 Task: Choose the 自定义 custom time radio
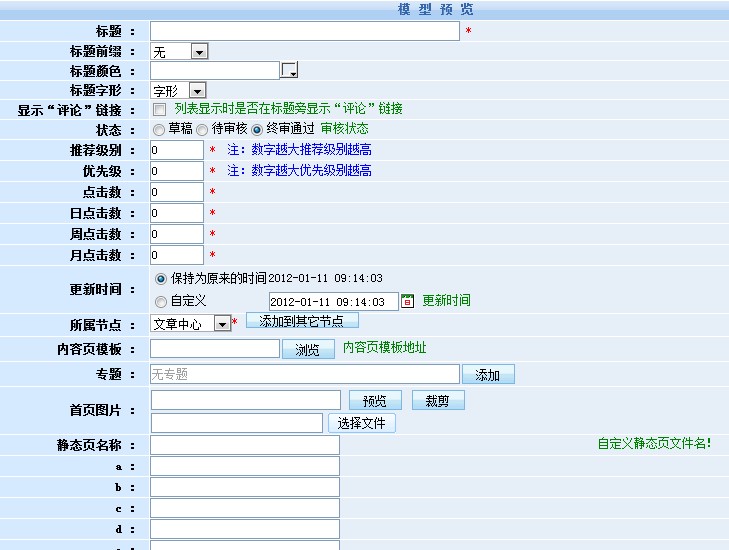tap(161, 301)
